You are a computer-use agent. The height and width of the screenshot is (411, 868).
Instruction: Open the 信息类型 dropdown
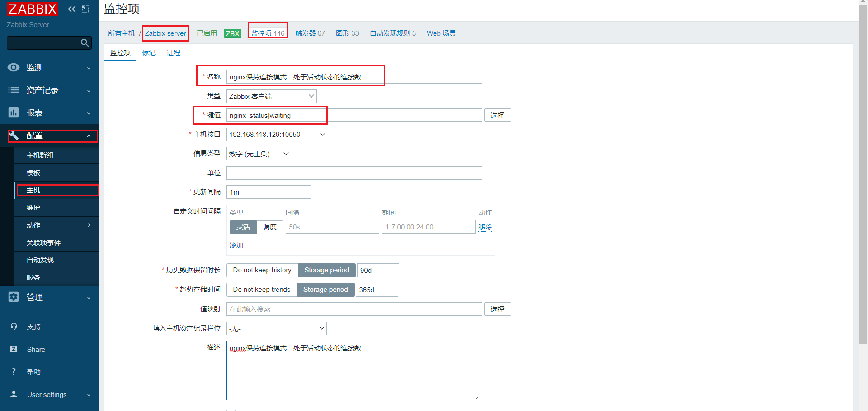259,154
